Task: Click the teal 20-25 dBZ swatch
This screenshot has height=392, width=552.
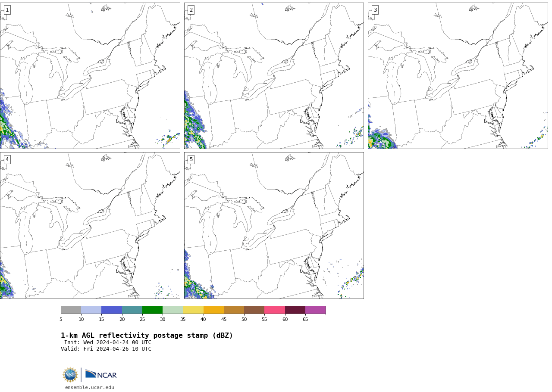Action: (x=132, y=310)
